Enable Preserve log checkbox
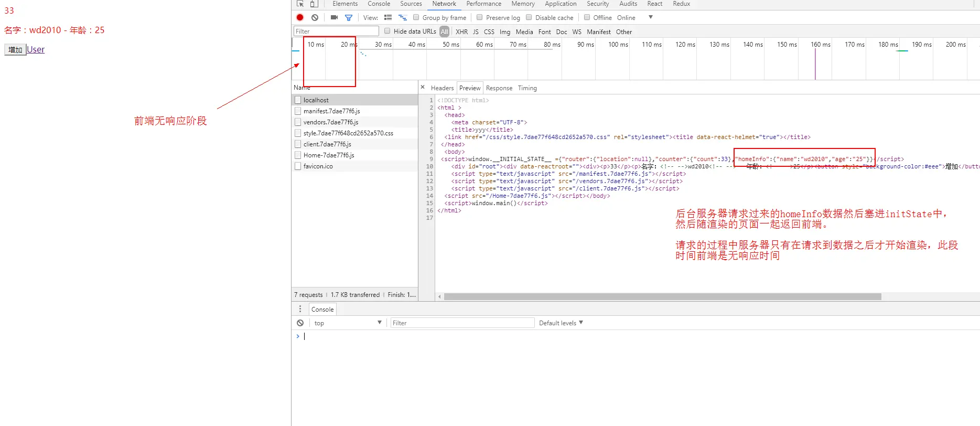Screen dimensions: 980x426 click(479, 17)
